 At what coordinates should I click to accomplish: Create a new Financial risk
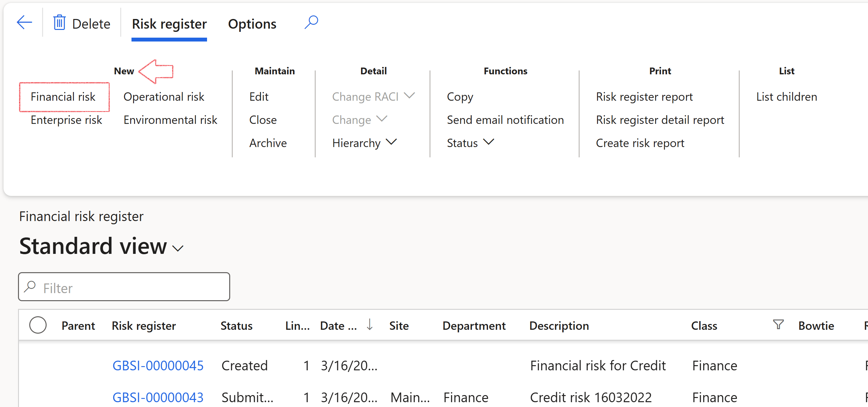point(63,97)
